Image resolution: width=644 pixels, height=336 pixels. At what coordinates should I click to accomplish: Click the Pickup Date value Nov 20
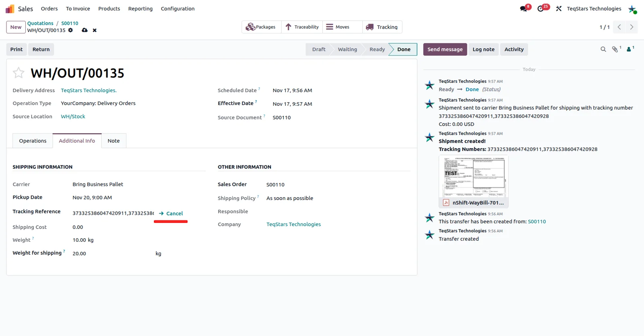point(92,198)
